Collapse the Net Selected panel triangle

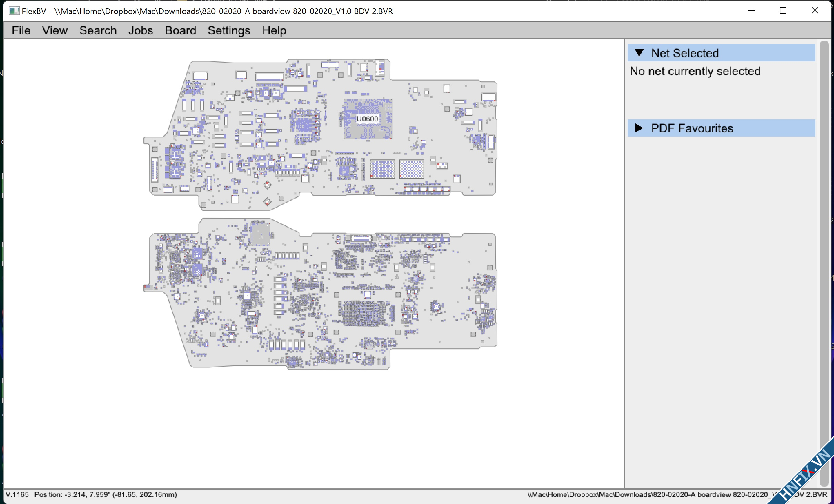[x=639, y=53]
